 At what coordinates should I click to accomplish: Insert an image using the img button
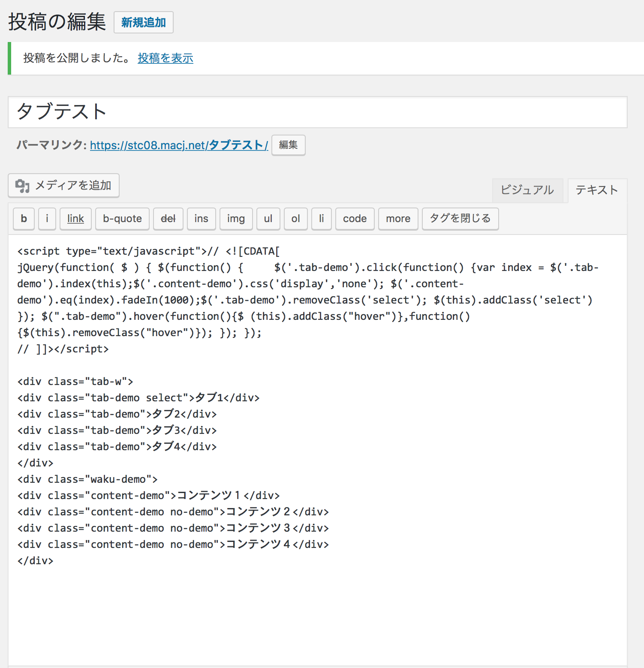(x=236, y=219)
